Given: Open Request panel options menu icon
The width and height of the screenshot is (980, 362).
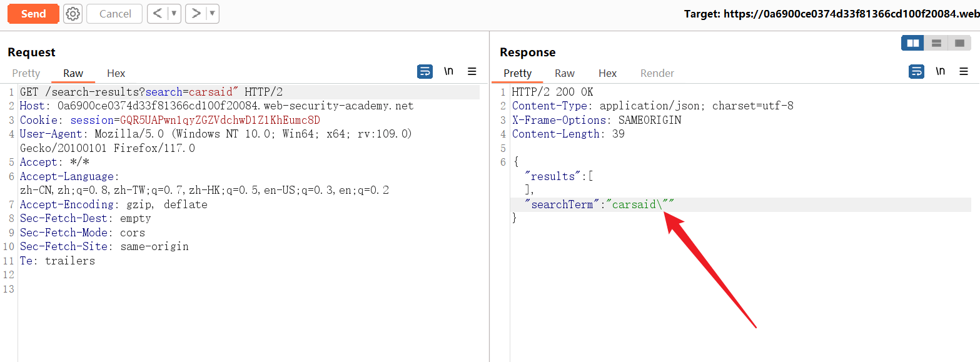Looking at the screenshot, I should tap(472, 71).
